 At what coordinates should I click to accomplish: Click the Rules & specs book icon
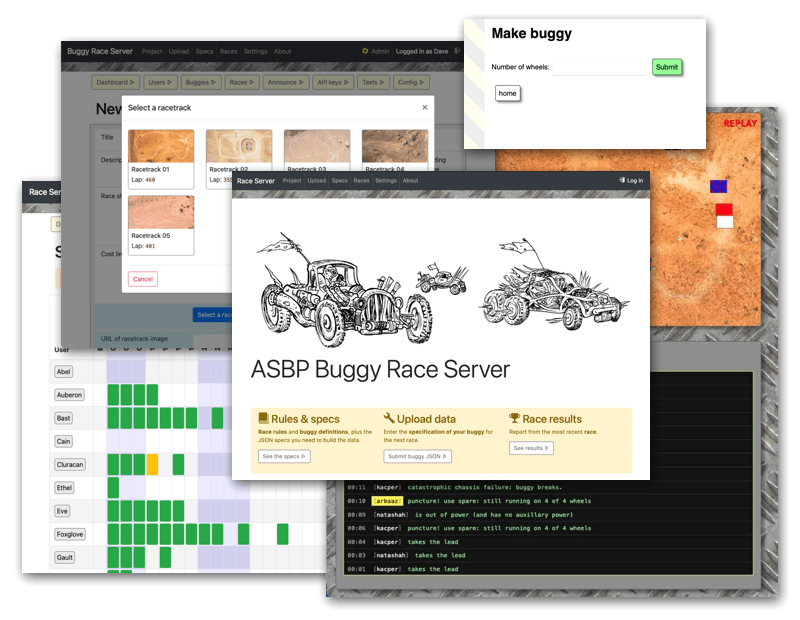263,419
